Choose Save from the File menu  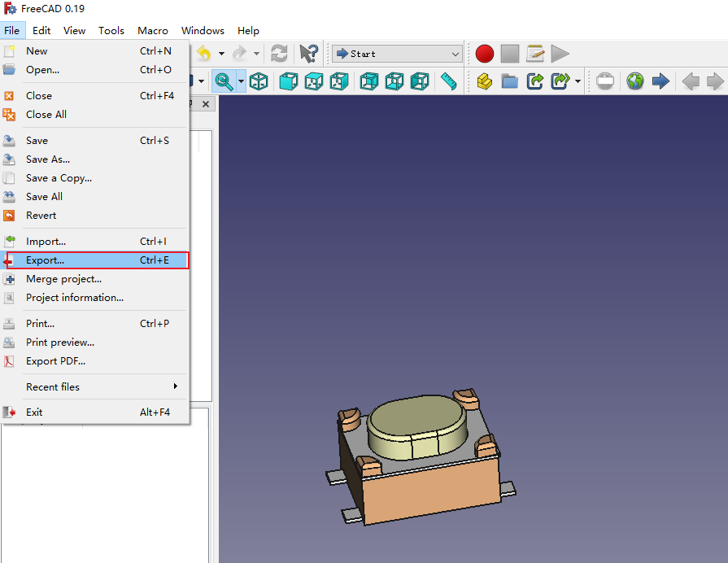[94, 140]
